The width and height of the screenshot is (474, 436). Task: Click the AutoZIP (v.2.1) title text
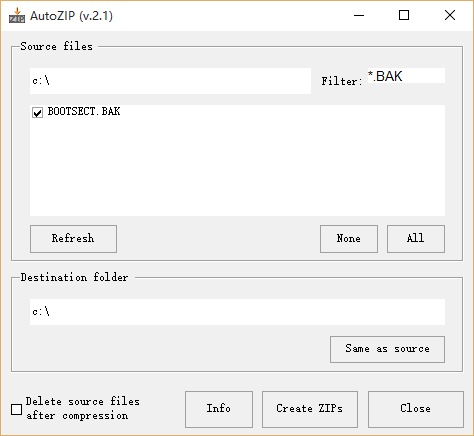71,16
